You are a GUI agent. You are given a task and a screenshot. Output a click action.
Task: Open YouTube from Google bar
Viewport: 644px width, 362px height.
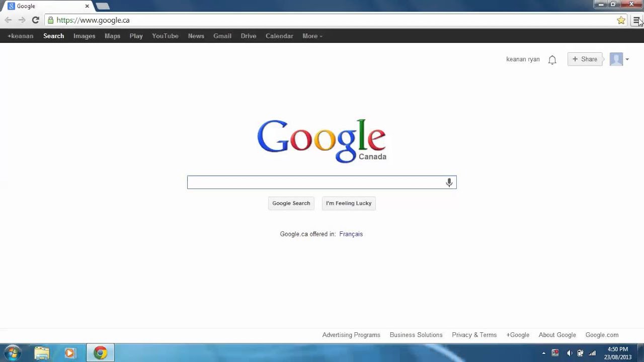coord(165,36)
